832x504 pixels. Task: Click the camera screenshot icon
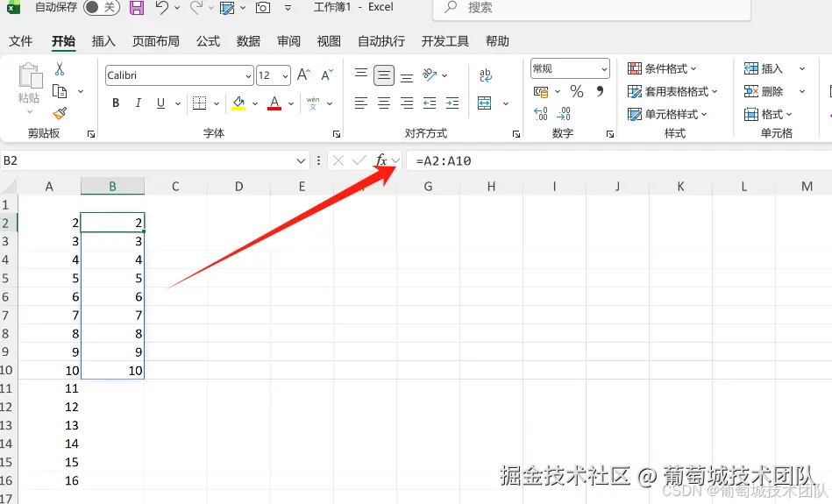coord(263,7)
